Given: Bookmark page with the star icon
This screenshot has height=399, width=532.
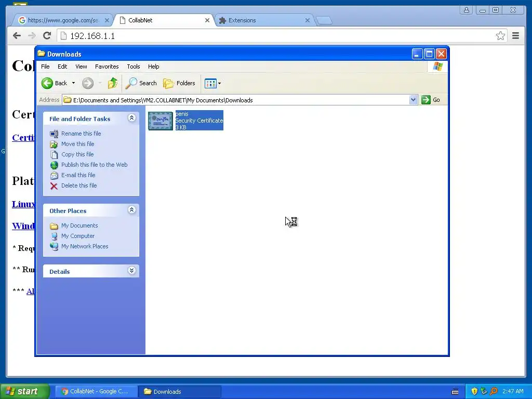Looking at the screenshot, I should (x=500, y=36).
